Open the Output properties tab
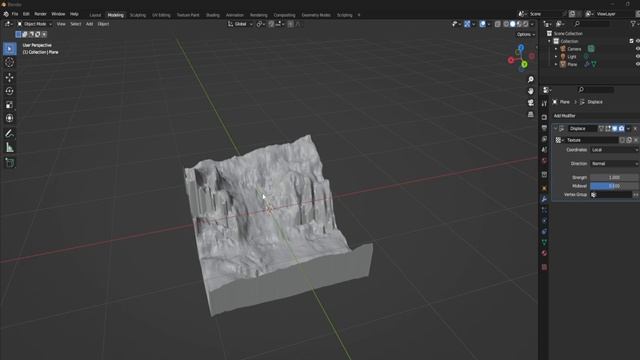 544,128
